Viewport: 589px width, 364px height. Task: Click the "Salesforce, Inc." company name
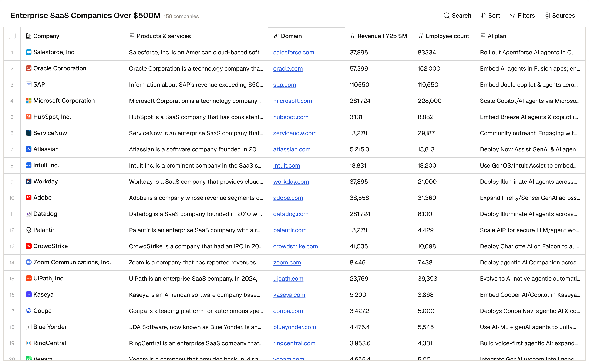point(55,52)
